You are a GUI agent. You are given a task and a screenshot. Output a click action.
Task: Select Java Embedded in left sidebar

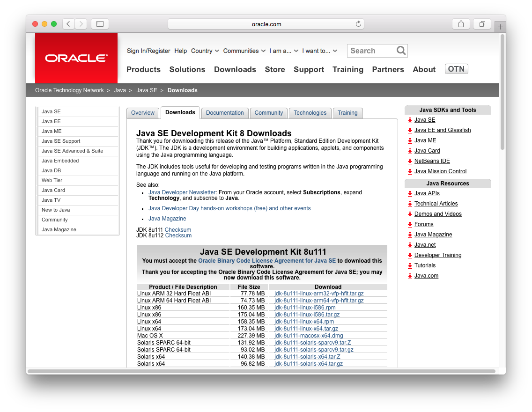point(78,161)
